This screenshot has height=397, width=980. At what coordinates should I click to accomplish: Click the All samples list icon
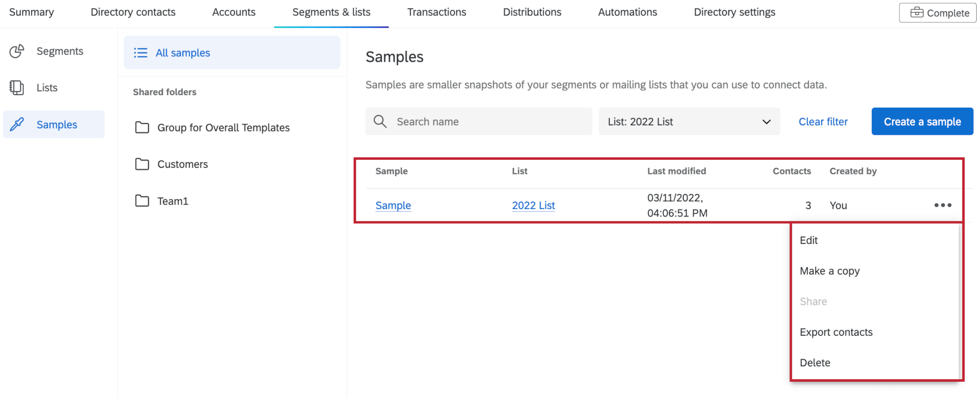coord(140,53)
